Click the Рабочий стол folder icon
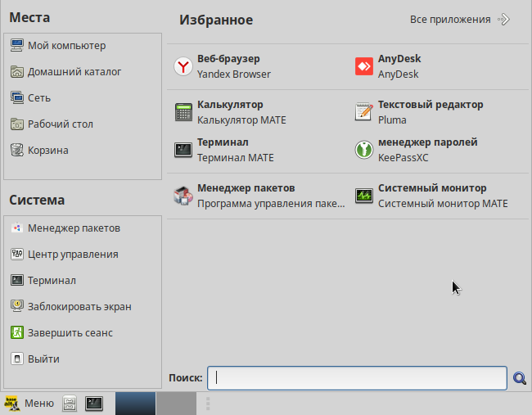This screenshot has height=415, width=532. click(17, 124)
